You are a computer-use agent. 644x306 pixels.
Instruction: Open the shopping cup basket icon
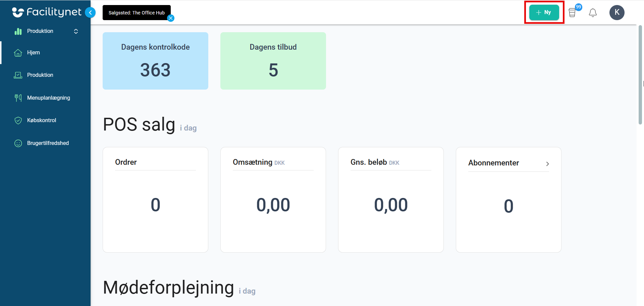click(572, 13)
